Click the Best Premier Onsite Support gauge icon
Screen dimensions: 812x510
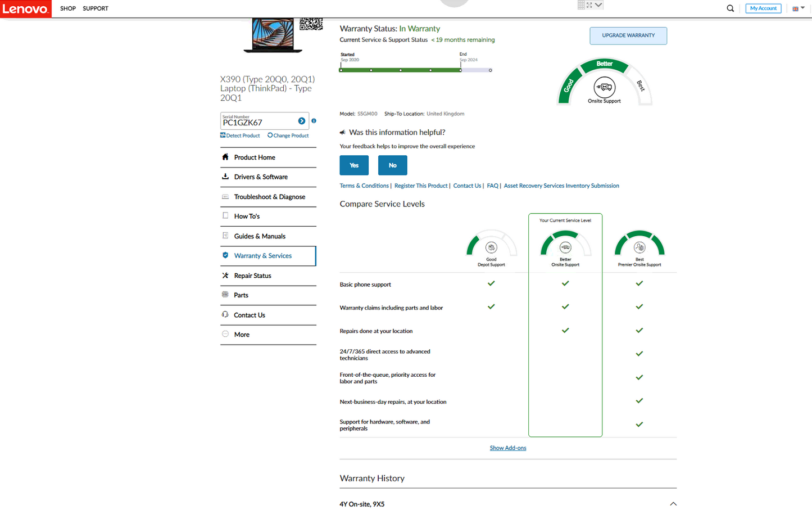coord(639,247)
